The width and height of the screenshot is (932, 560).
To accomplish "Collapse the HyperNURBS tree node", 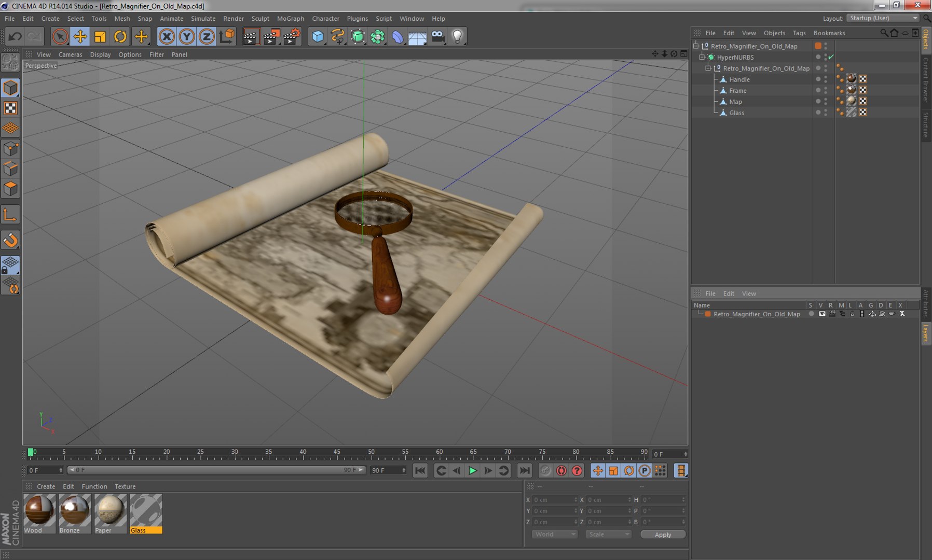I will tap(702, 57).
